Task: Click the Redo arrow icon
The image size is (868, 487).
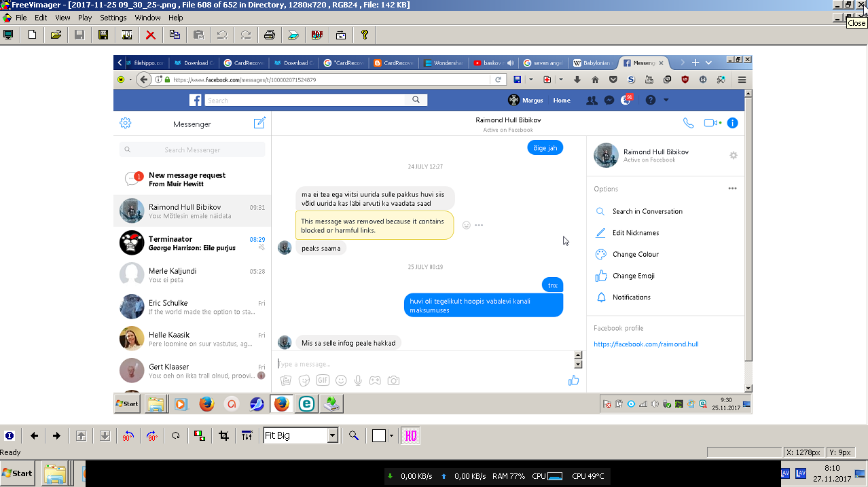Action: point(246,34)
